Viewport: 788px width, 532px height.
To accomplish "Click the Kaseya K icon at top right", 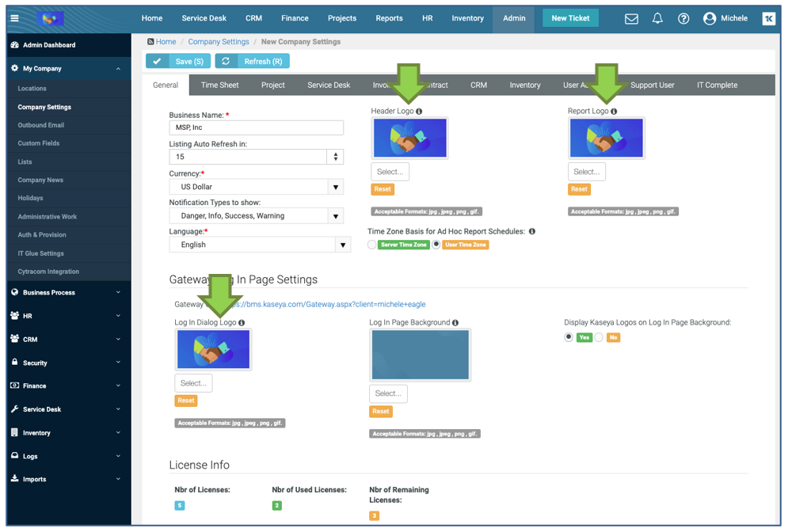I will click(768, 19).
